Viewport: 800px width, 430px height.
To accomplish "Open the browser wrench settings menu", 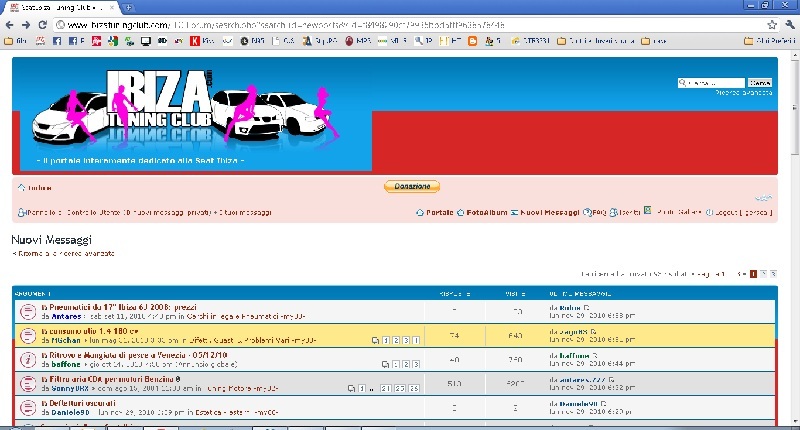I will pos(790,24).
